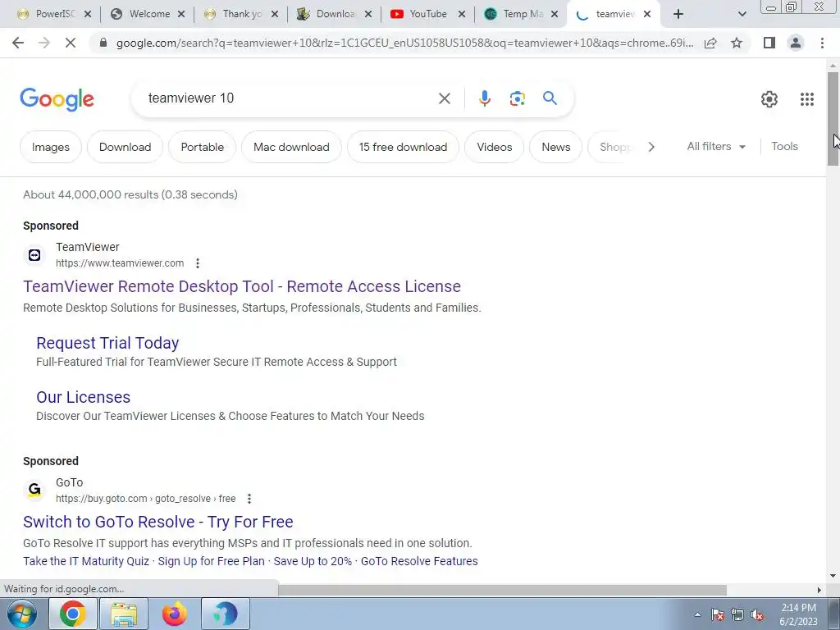840x630 pixels.
Task: Open GoTo Resolve Features link
Action: coord(419,561)
